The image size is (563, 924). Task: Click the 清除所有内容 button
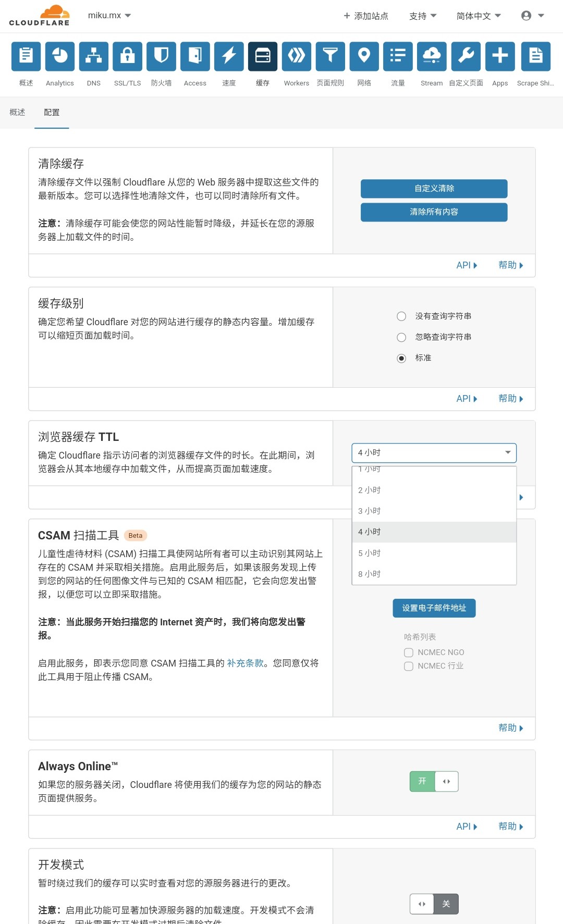click(434, 212)
